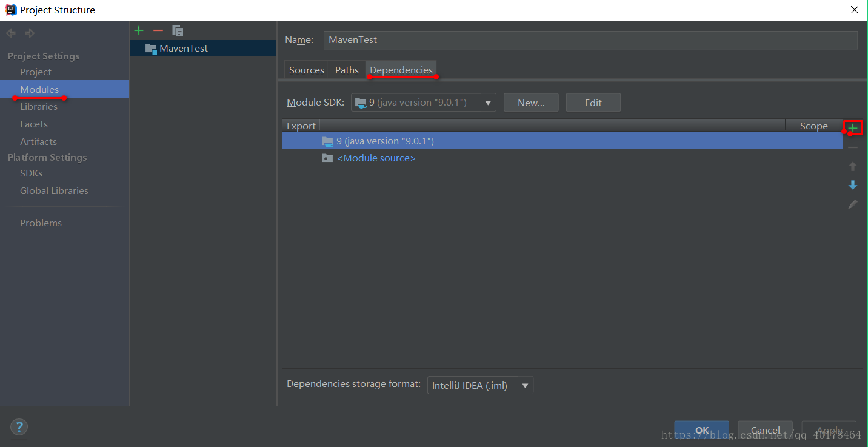Image resolution: width=868 pixels, height=447 pixels.
Task: Click the edit dependency pencil icon
Action: pyautogui.click(x=853, y=204)
